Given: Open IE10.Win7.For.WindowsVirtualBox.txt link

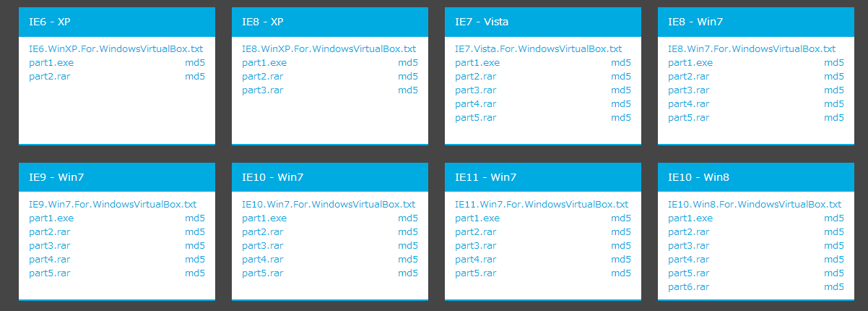Looking at the screenshot, I should coord(329,205).
